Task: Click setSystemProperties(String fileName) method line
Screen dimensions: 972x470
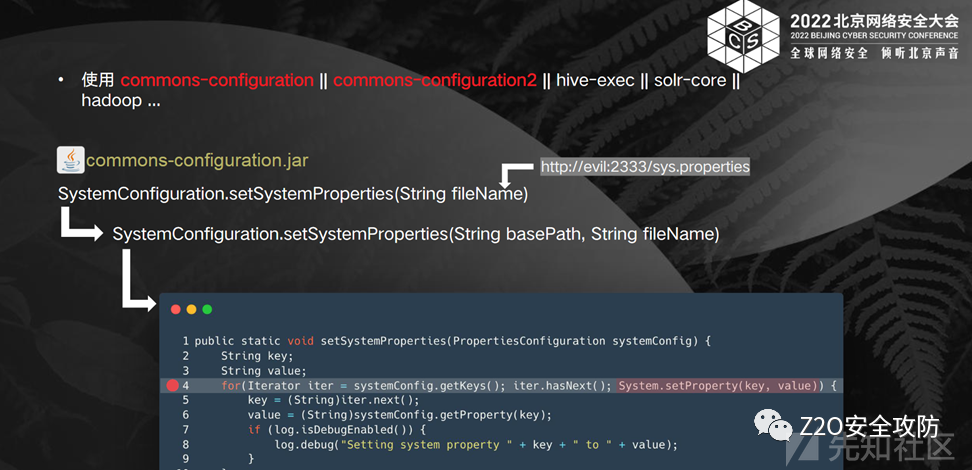Action: (293, 194)
